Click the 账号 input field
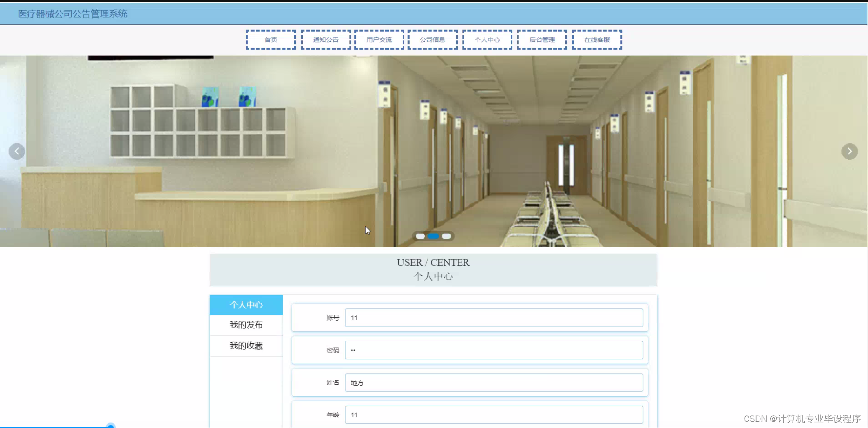The image size is (868, 428). tap(494, 318)
